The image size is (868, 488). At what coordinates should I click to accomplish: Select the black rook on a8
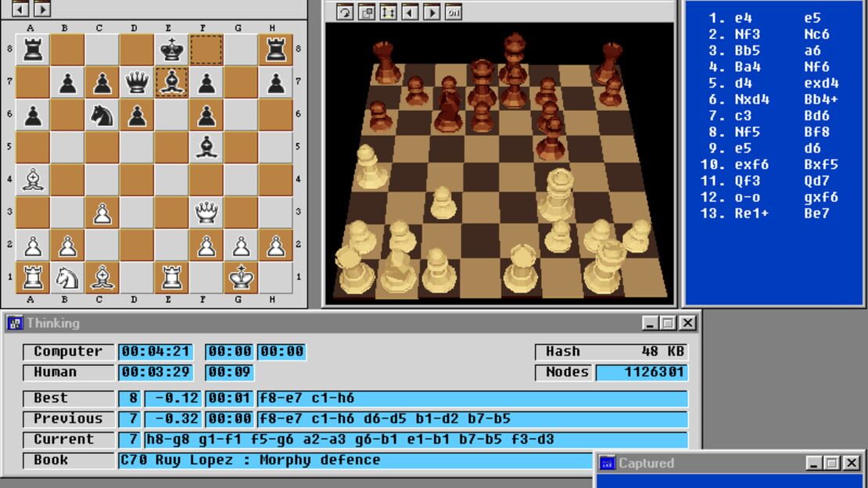click(33, 50)
